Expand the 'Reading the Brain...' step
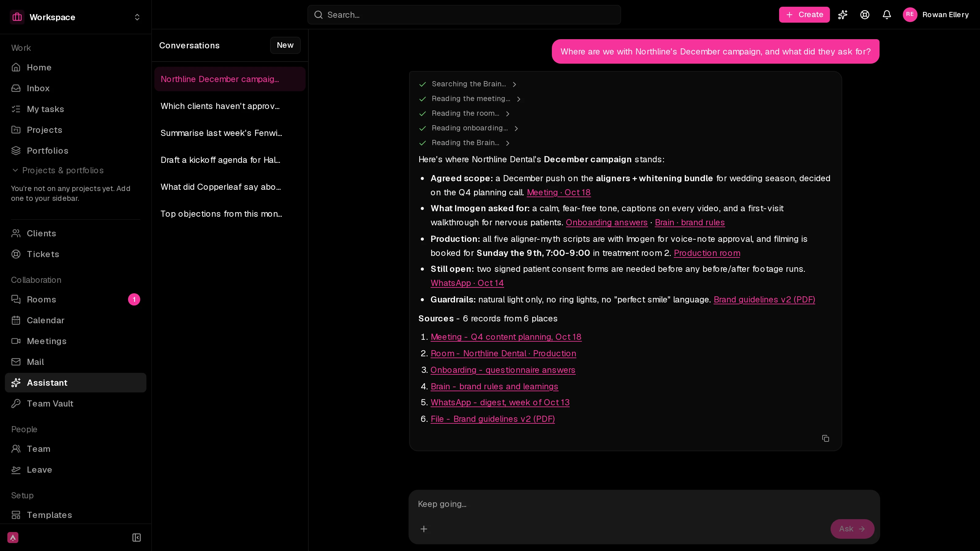The width and height of the screenshot is (980, 551). click(465, 143)
